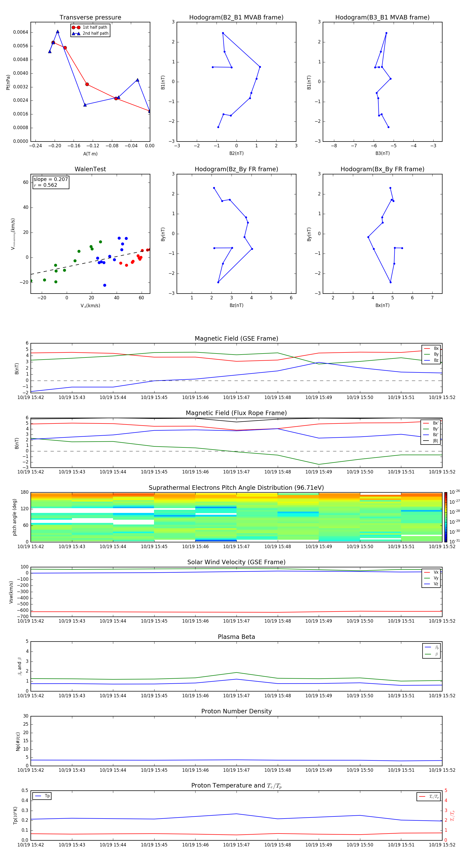The image size is (473, 868).
Task: Click the 'r = 0.562' annotation
Action: (x=45, y=185)
